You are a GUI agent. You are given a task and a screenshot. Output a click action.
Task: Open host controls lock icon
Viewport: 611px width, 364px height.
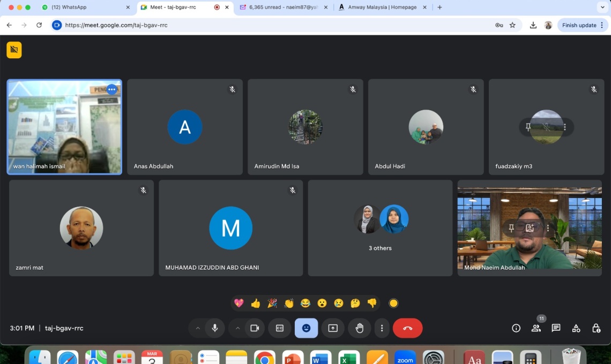click(x=596, y=328)
